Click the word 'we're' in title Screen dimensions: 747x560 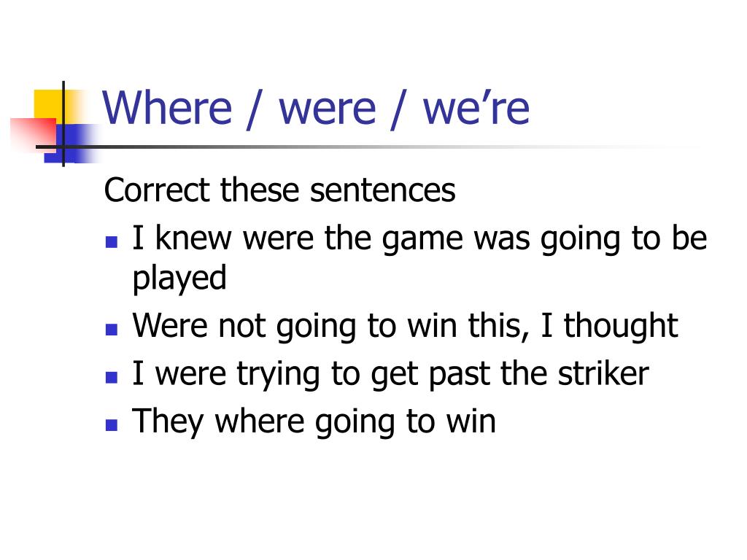point(476,108)
